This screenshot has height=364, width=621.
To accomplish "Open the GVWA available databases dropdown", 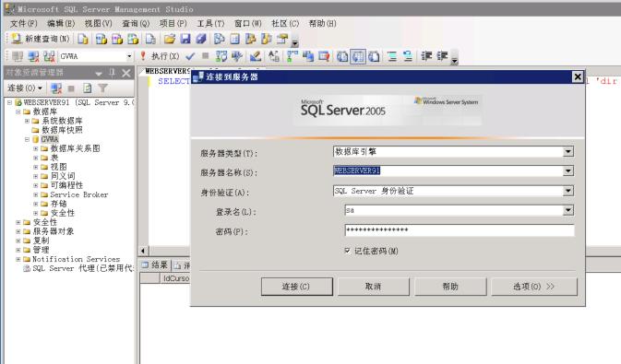I will pyautogui.click(x=129, y=56).
